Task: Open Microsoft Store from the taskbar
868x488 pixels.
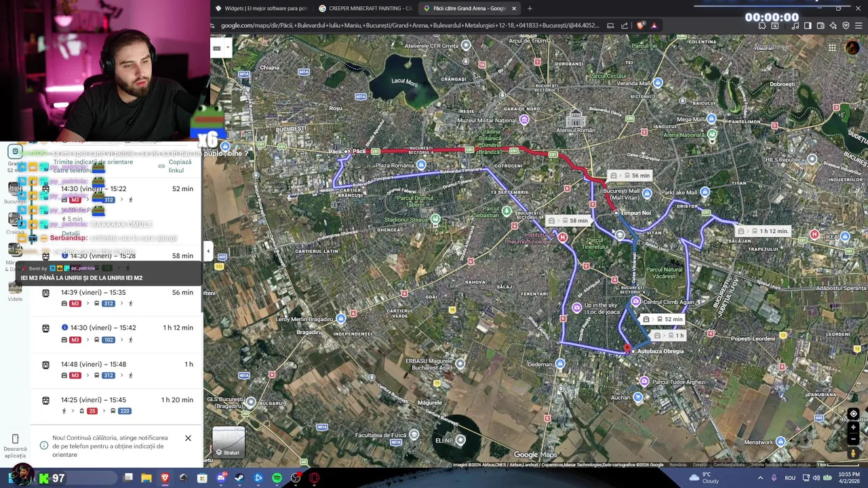Action: tap(202, 478)
